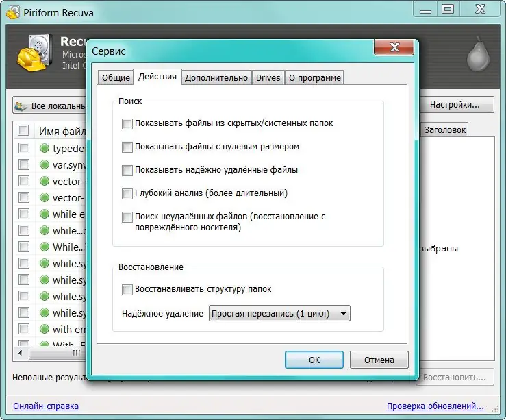506x420 pixels.
Task: Switch to the Общие tab
Action: (116, 78)
